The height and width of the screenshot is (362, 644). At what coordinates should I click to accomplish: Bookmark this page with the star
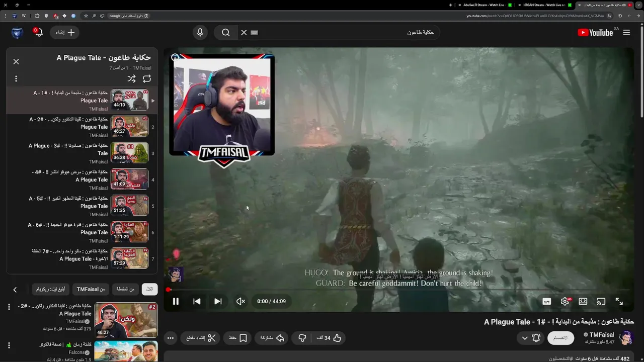(x=85, y=16)
